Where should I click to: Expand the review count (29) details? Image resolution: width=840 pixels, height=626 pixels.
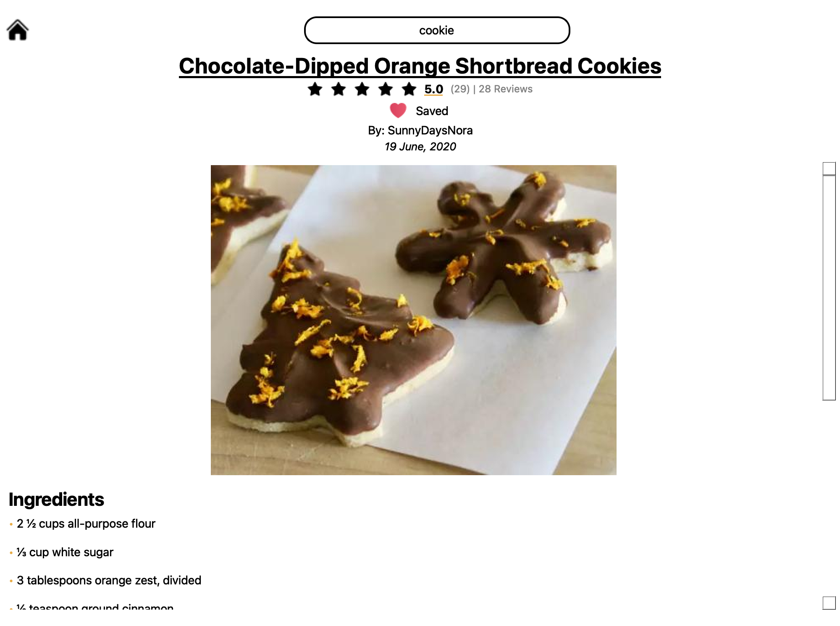pyautogui.click(x=459, y=89)
